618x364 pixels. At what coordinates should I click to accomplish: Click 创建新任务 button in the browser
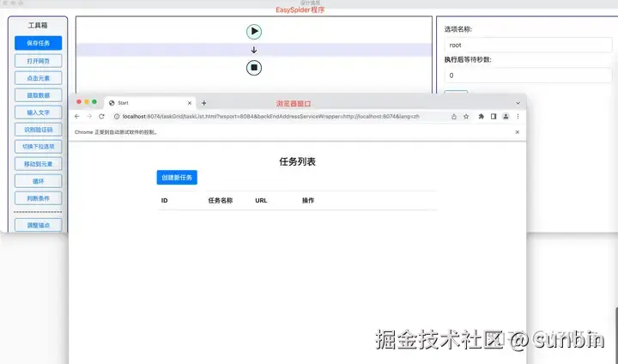[x=177, y=178]
